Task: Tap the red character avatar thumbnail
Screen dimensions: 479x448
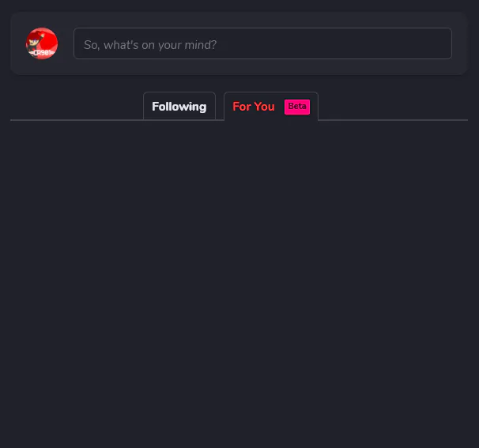Action: [x=42, y=43]
